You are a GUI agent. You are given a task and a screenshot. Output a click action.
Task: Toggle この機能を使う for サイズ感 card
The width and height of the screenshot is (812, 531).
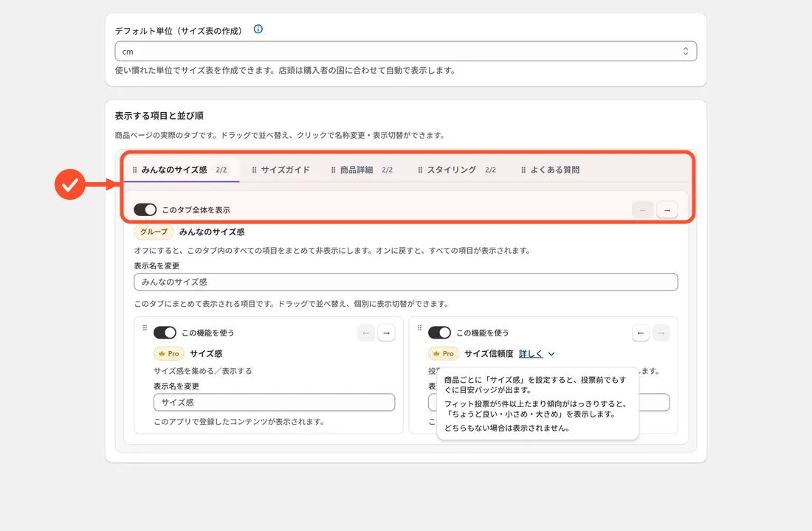pos(165,333)
